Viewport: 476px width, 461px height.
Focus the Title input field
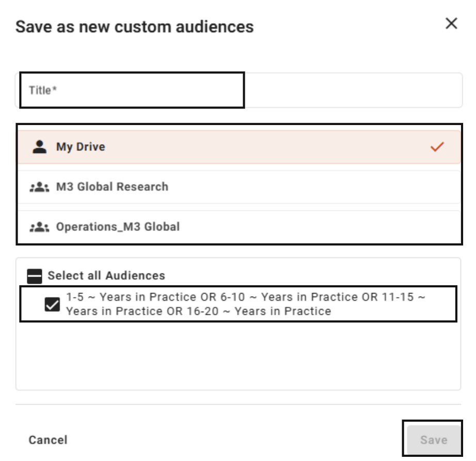[x=239, y=90]
